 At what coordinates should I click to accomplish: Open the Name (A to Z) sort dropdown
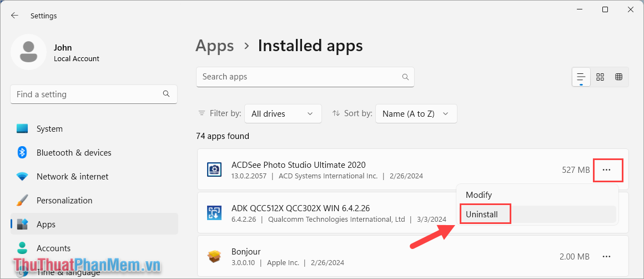point(416,114)
